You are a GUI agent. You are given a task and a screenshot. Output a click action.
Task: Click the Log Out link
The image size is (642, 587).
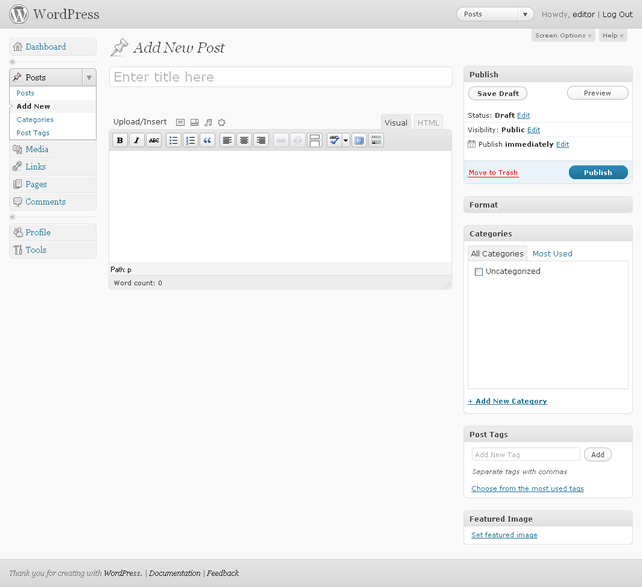[x=617, y=14]
